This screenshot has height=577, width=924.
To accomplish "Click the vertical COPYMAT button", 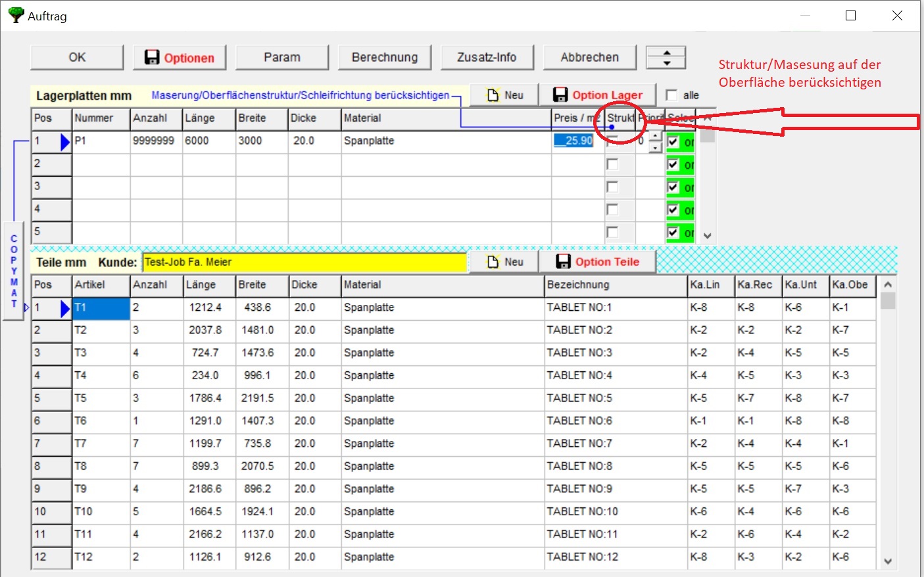I will click(x=14, y=271).
